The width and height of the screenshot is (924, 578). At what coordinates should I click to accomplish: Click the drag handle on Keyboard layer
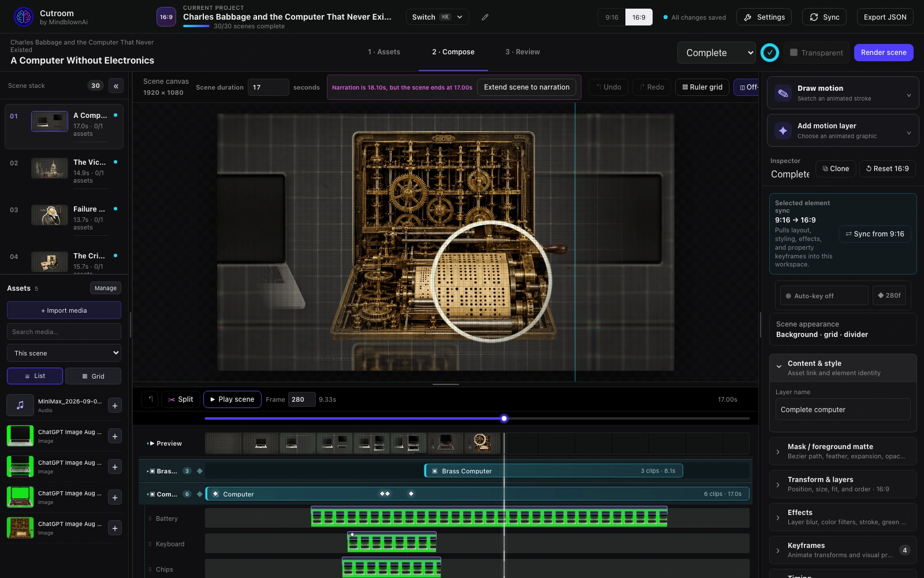[x=150, y=544]
